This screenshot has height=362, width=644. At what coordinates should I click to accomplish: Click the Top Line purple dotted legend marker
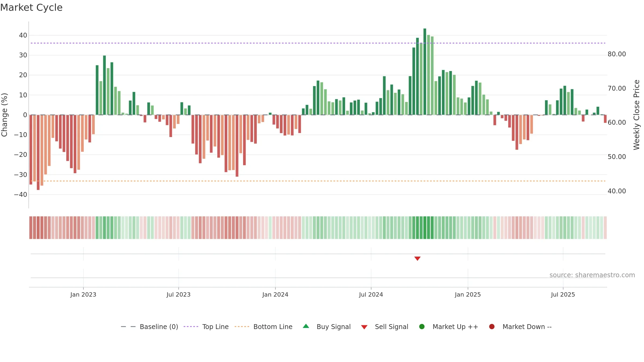(x=191, y=327)
